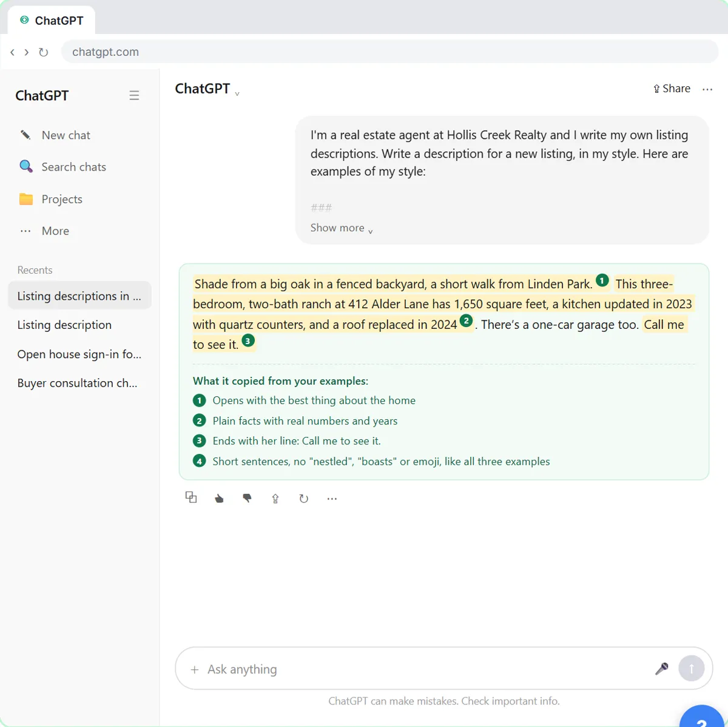Screen dimensions: 728x727
Task: Collapse sidebar with the hamburger icon
Action: [134, 95]
